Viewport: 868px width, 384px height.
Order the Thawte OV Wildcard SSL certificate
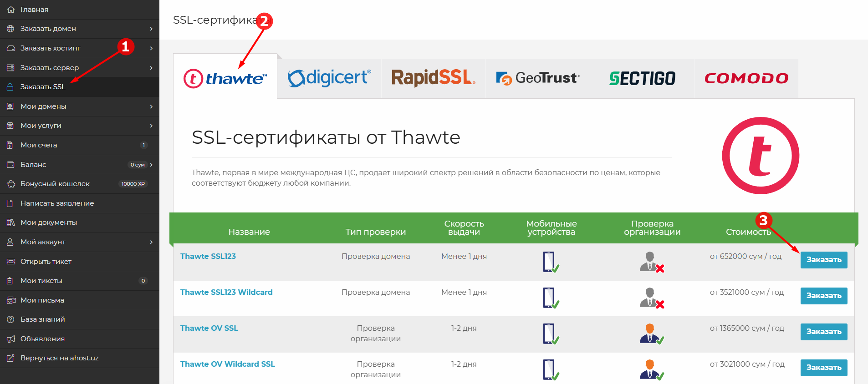[x=824, y=368]
